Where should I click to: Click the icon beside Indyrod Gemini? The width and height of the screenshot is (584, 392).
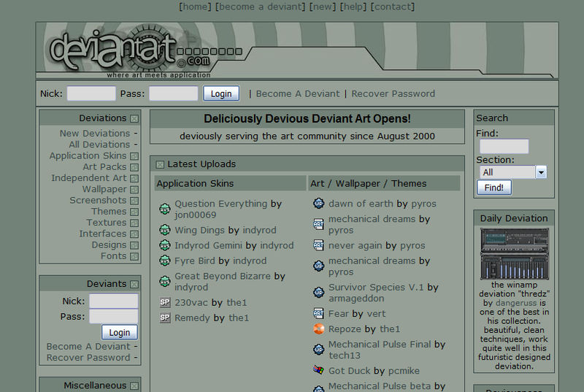pos(165,245)
